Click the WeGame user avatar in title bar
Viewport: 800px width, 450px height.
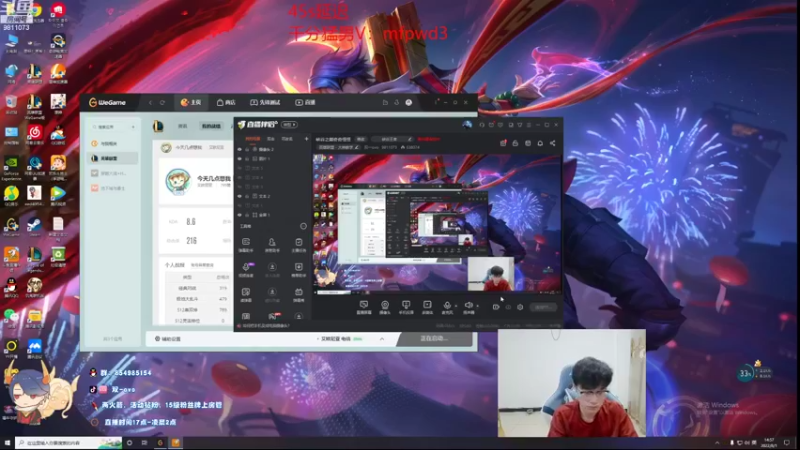tap(409, 103)
